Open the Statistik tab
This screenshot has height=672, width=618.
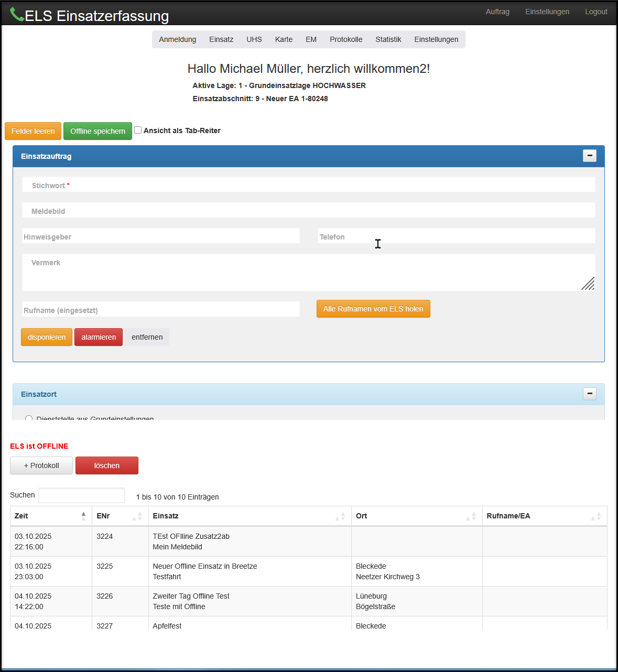(388, 39)
